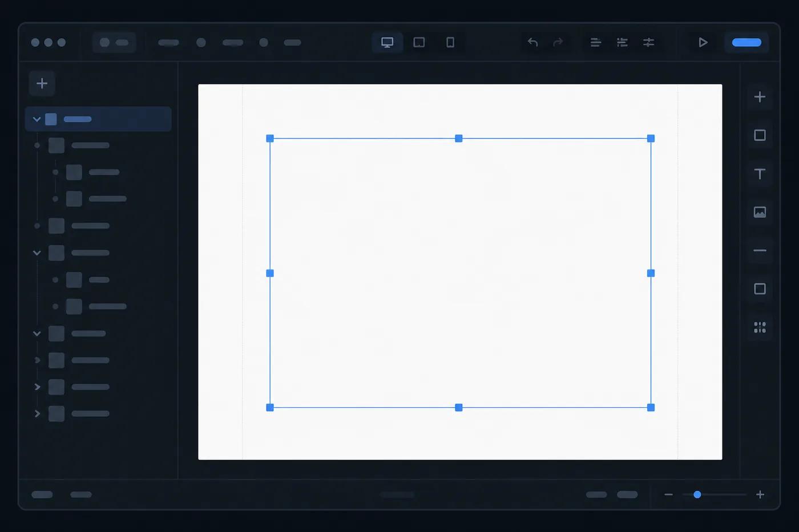Image resolution: width=799 pixels, height=532 pixels.
Task: Select the rectangle tool between plus and text tools
Action: 760,135
